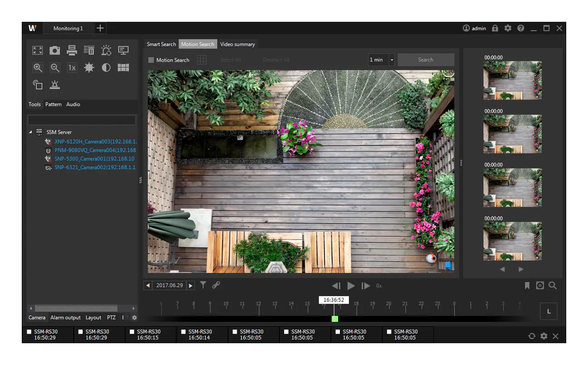Check the SSM-RS30 16:50:15 event box
The height and width of the screenshot is (365, 588).
(132, 332)
